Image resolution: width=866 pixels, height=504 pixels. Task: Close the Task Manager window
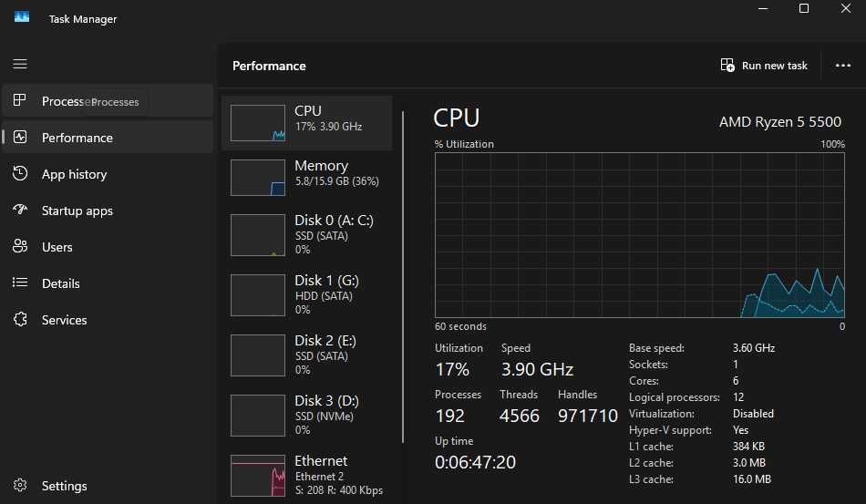coord(846,8)
